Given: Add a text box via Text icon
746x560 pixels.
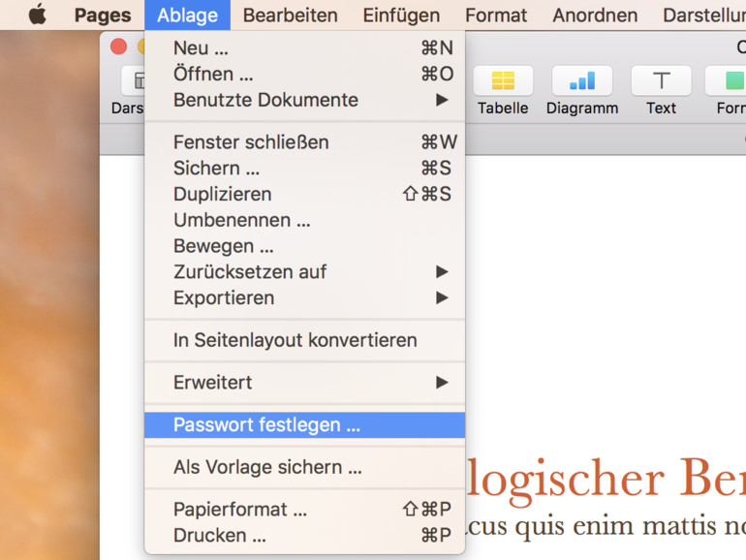Looking at the screenshot, I should pyautogui.click(x=661, y=80).
